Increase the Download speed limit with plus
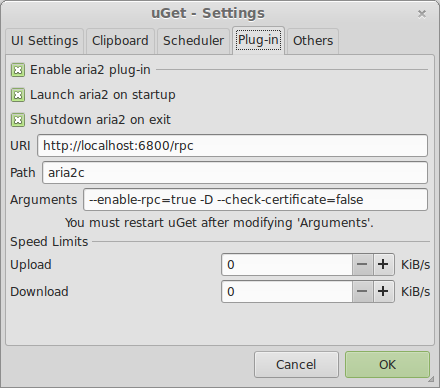 point(383,292)
